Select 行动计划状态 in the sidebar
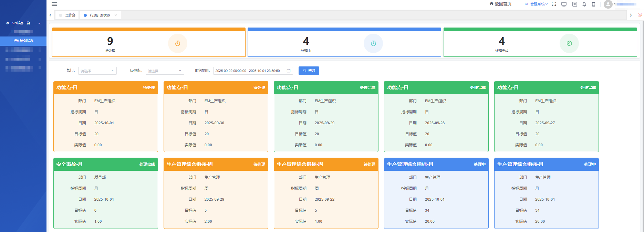 (x=23, y=41)
